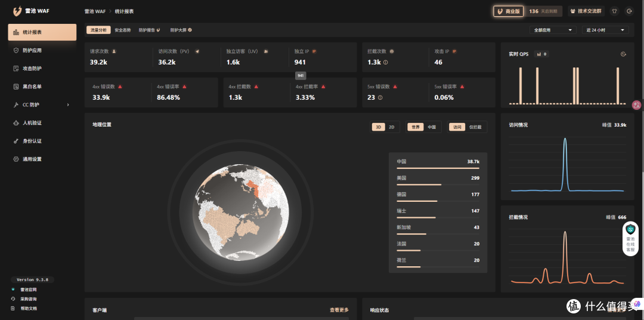
Task: Click the orange 拦截情况 peak line
Action: (565, 257)
